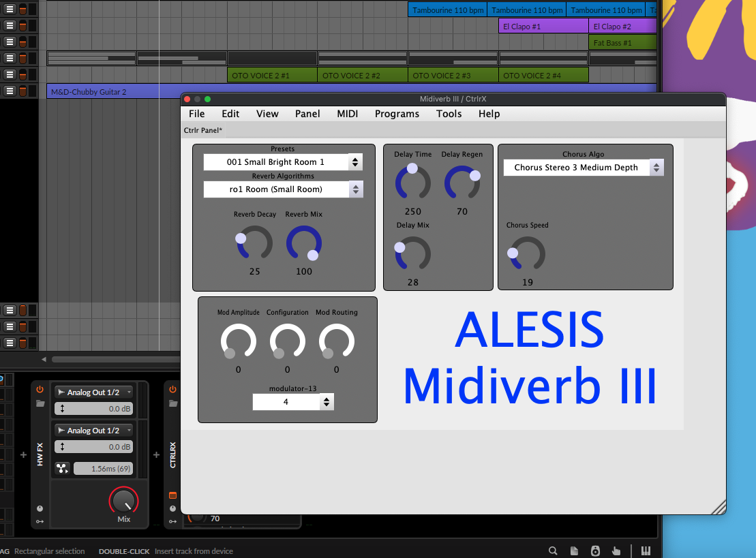Open the File menu in CtrlrX
The image size is (756, 558).
coord(197,114)
